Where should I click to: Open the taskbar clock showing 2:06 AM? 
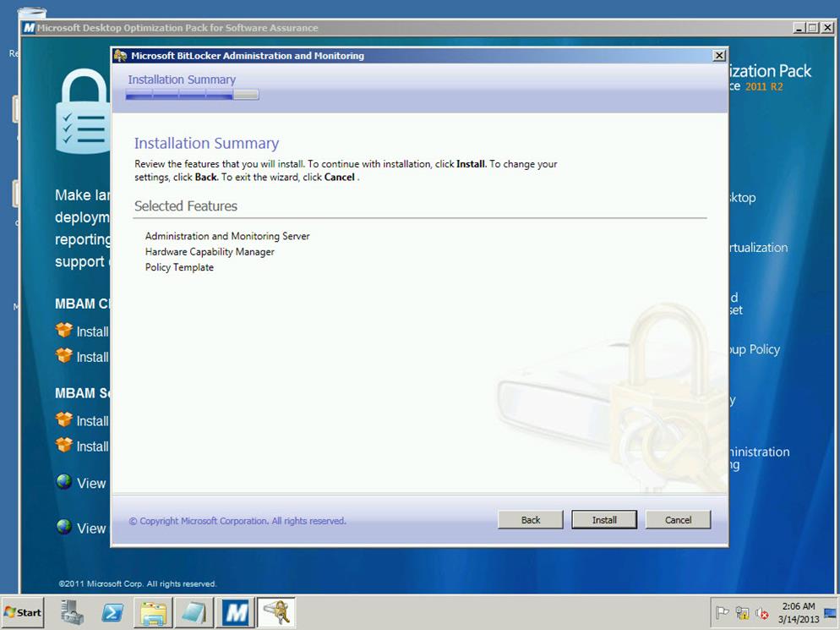(799, 613)
